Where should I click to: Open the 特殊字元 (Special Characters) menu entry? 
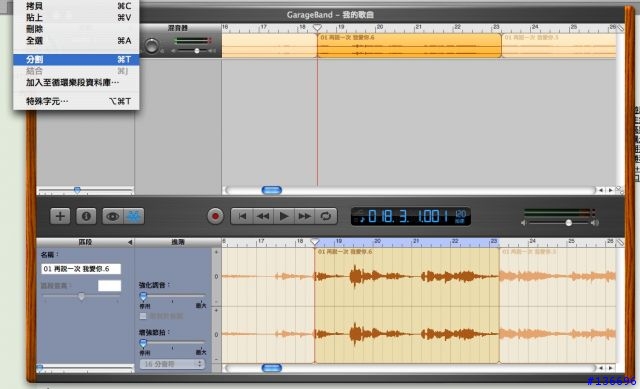[x=76, y=101]
